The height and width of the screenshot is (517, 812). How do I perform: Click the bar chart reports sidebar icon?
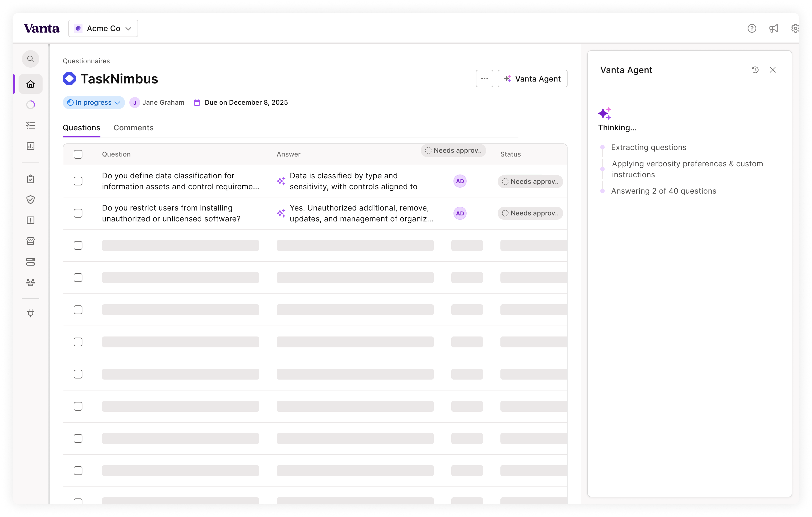point(30,146)
